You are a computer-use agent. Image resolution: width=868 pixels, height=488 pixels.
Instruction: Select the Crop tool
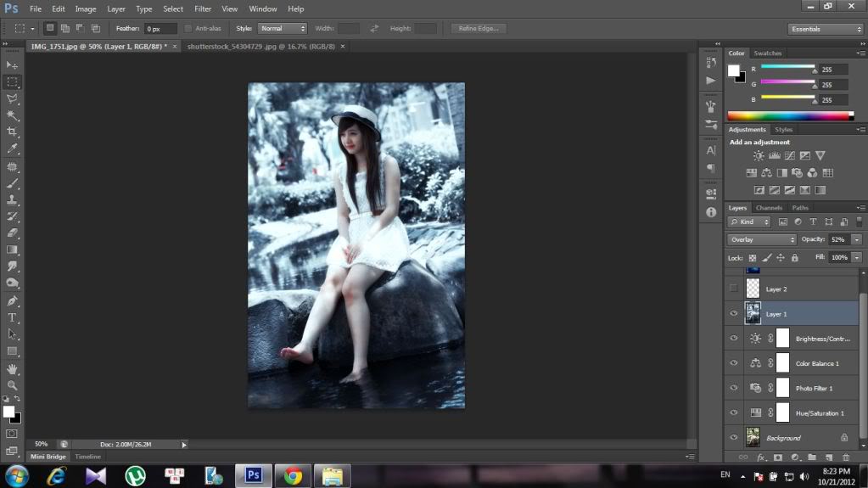(12, 132)
